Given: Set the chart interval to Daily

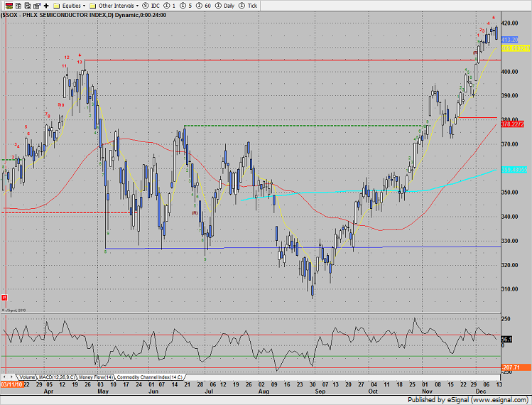Looking at the screenshot, I should [x=225, y=6].
